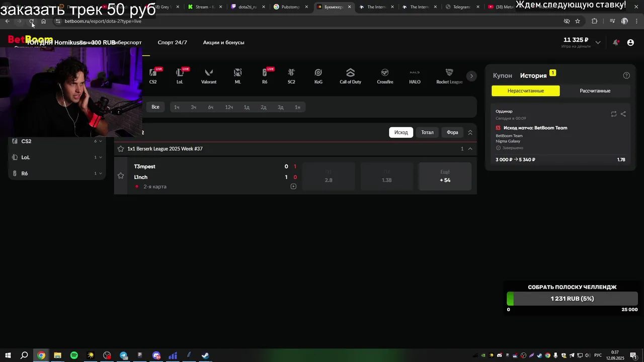The height and width of the screenshot is (362, 644).
Task: Click the challenge progress bar 1 231 RUB
Action: [572, 299]
